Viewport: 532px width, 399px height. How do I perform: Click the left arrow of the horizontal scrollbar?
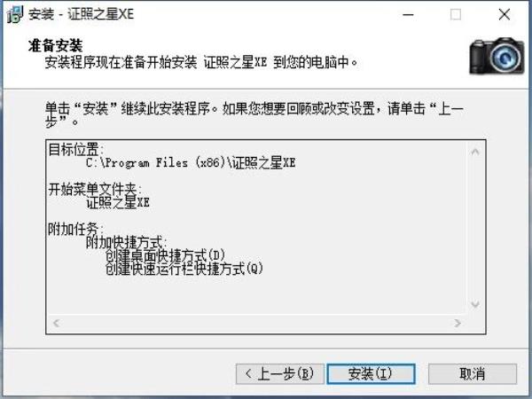(x=57, y=323)
